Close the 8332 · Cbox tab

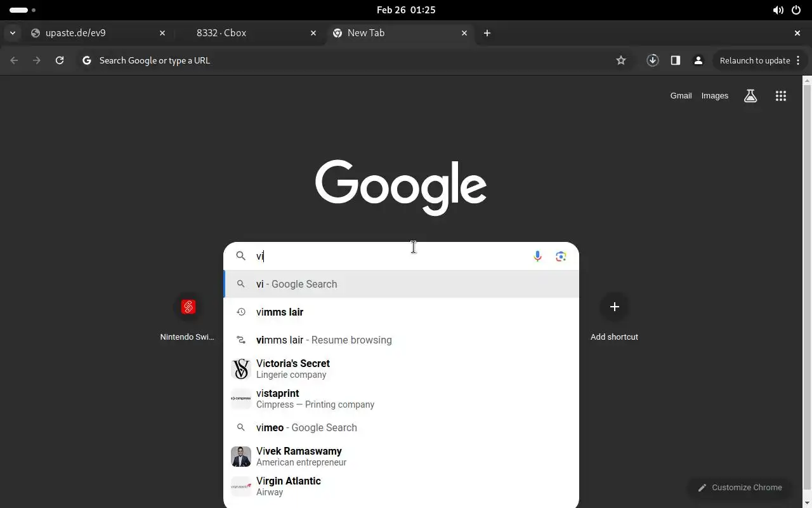pyautogui.click(x=313, y=33)
